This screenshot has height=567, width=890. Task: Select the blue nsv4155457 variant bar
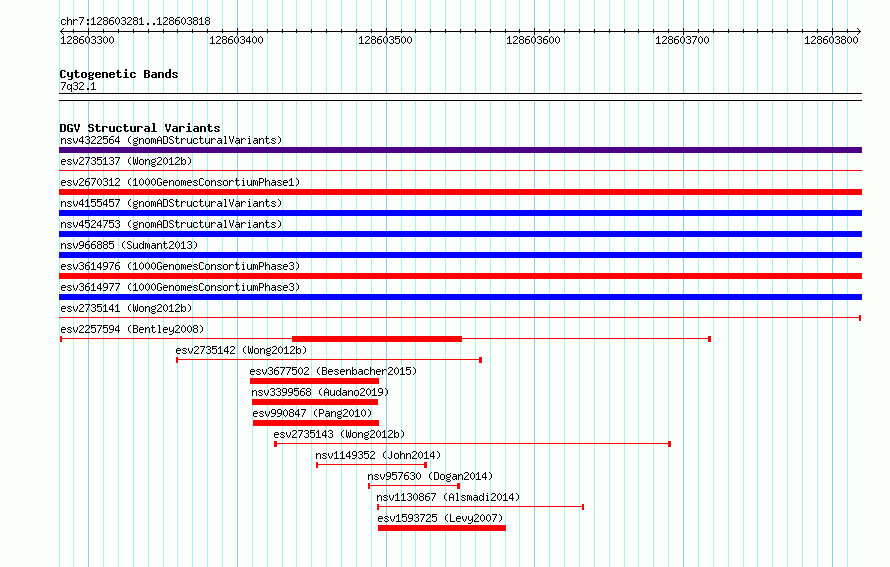click(460, 213)
